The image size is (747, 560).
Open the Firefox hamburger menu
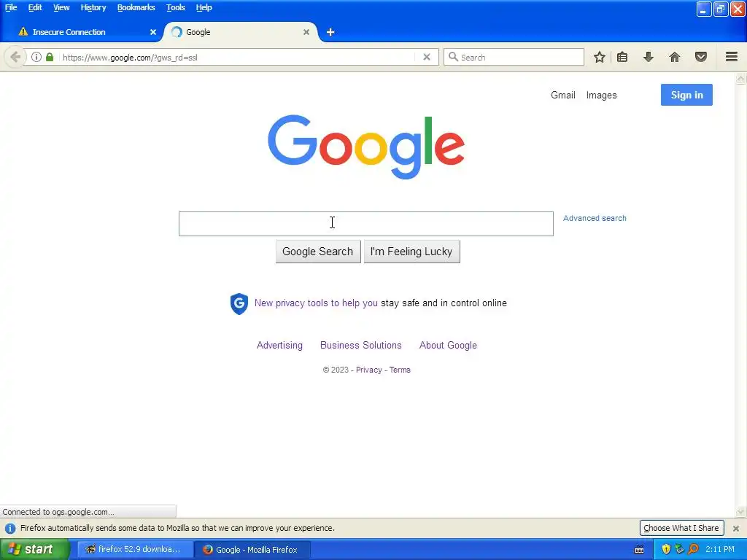pos(732,57)
